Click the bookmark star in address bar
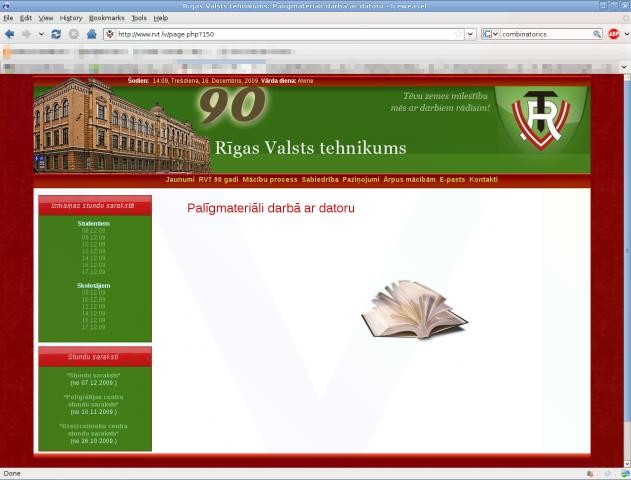Viewport: 631px width, 480px height. [459, 33]
